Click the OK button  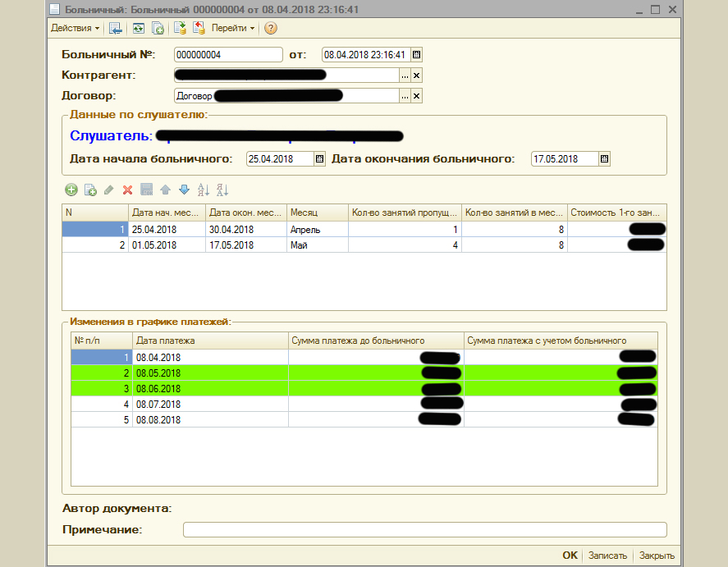tap(570, 556)
